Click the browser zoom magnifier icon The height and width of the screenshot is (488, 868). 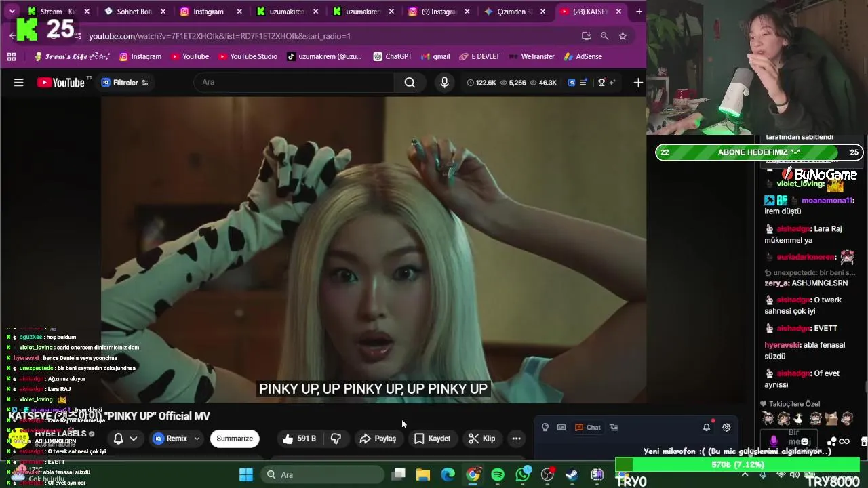point(604,36)
